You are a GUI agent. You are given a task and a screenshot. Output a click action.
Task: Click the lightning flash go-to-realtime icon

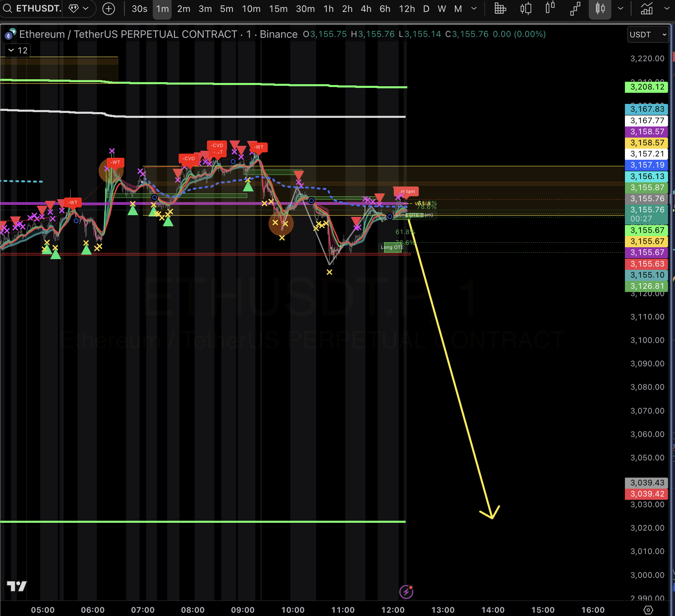coord(406,592)
